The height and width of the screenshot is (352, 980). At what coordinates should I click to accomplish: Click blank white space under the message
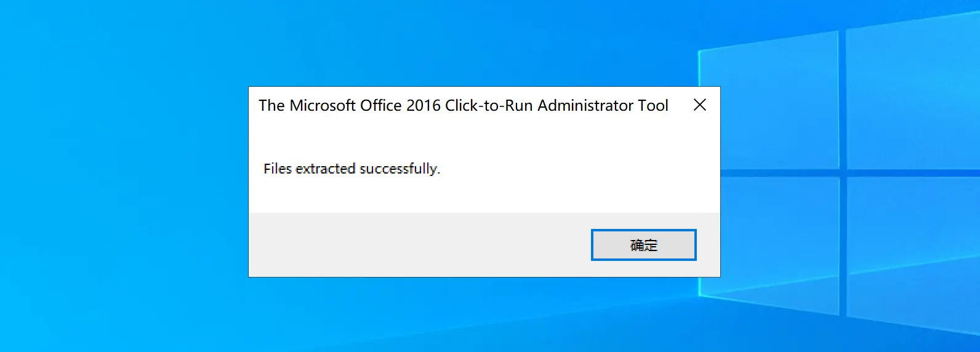point(484,196)
